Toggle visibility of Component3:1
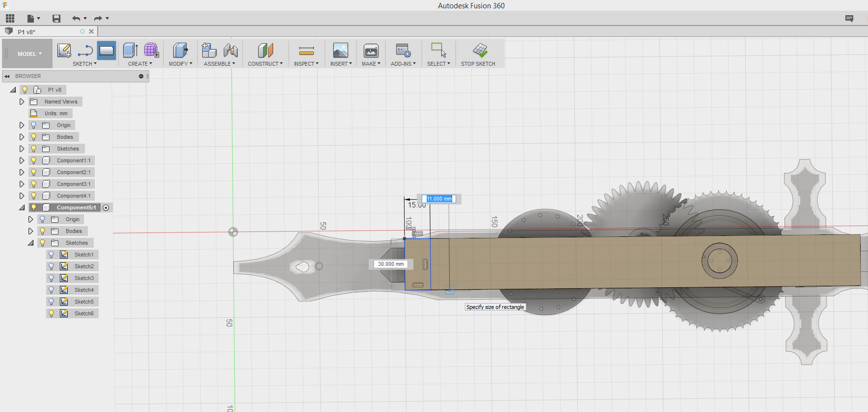 [x=33, y=184]
